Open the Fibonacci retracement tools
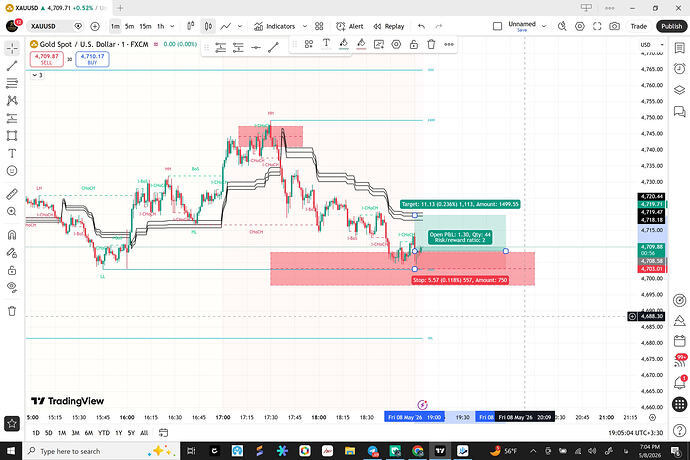The height and width of the screenshot is (460, 690). [x=12, y=83]
